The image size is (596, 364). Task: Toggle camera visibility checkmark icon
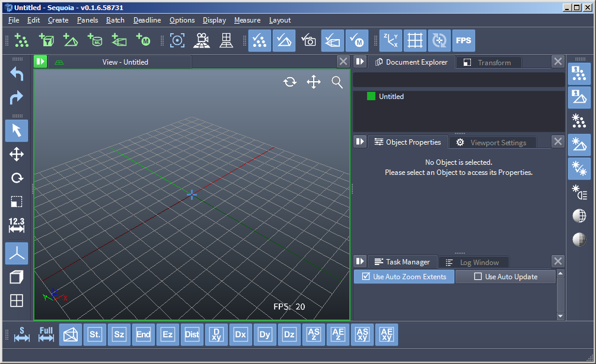click(308, 40)
